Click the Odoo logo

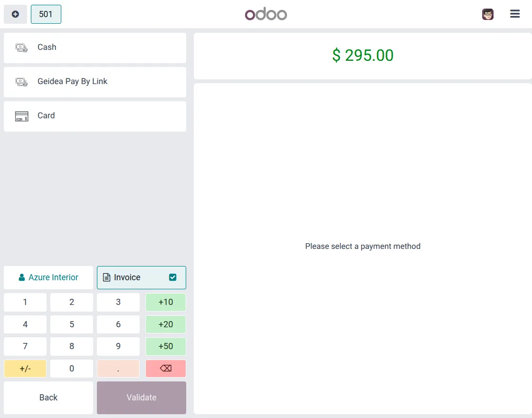click(x=266, y=14)
